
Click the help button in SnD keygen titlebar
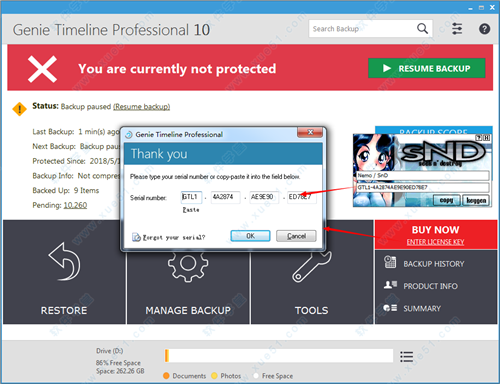pos(479,138)
